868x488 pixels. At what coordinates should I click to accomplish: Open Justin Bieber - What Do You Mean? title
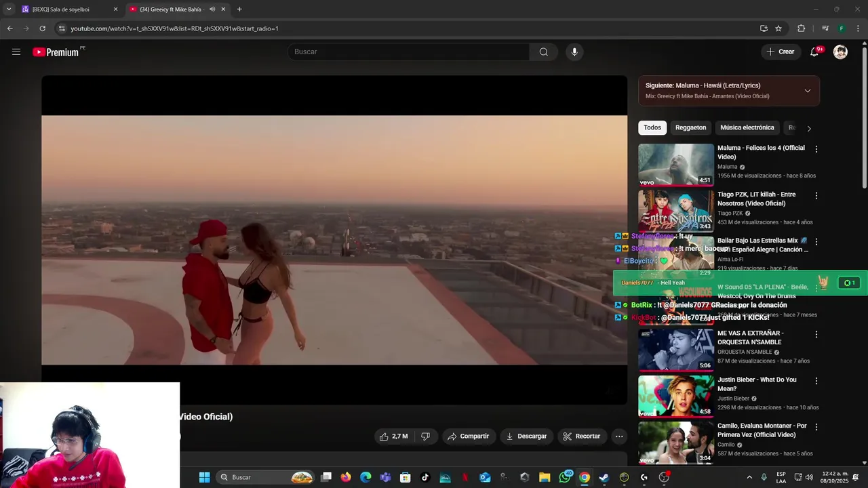click(757, 384)
